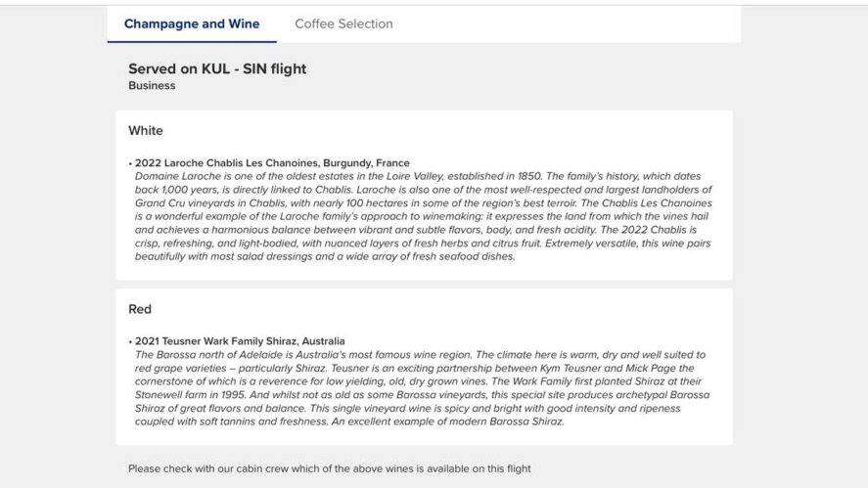Click the blue underline beneath the active tab
Viewport: 868px width, 488px height.
[x=192, y=42]
